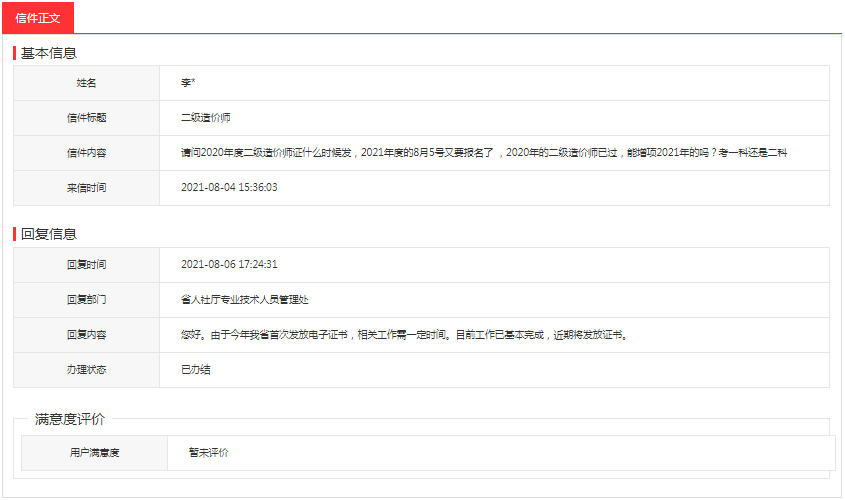This screenshot has width=845, height=500.
Task: Select the letter content text about 2020年度二级造价师
Action: coord(484,153)
